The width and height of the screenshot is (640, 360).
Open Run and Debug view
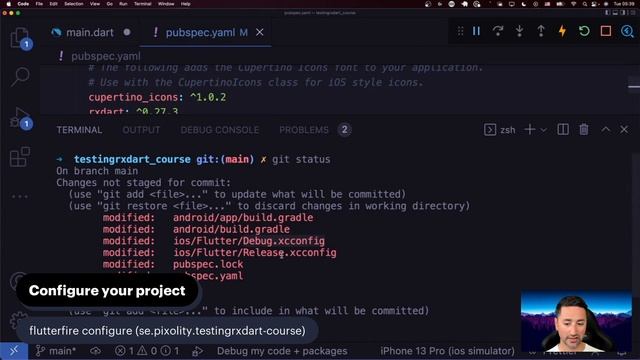pyautogui.click(x=20, y=117)
